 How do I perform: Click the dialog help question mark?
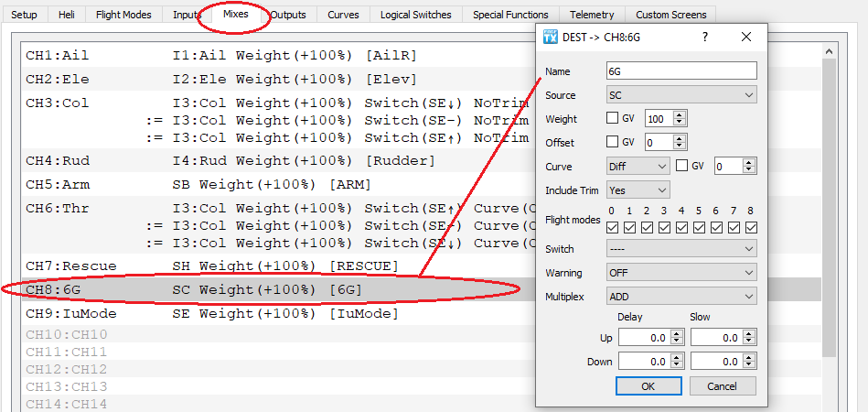click(x=704, y=37)
